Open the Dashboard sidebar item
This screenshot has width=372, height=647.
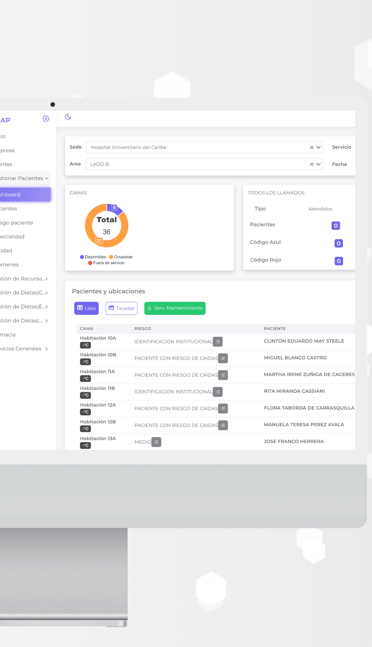pos(25,194)
